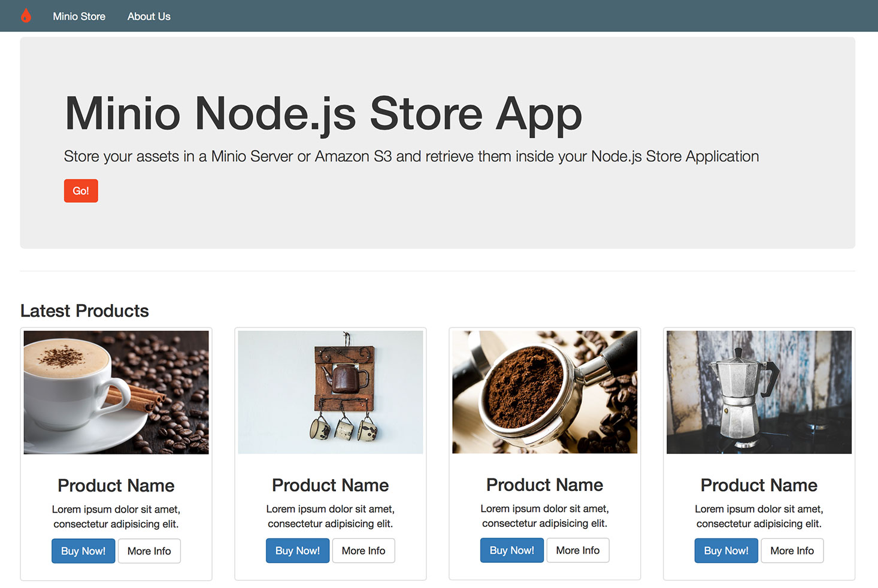Buy Now for the ground coffee product
This screenshot has width=878, height=588.
click(512, 550)
